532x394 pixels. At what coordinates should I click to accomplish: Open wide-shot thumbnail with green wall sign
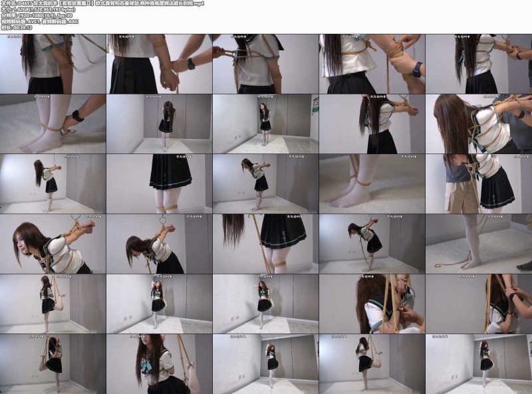(265, 124)
